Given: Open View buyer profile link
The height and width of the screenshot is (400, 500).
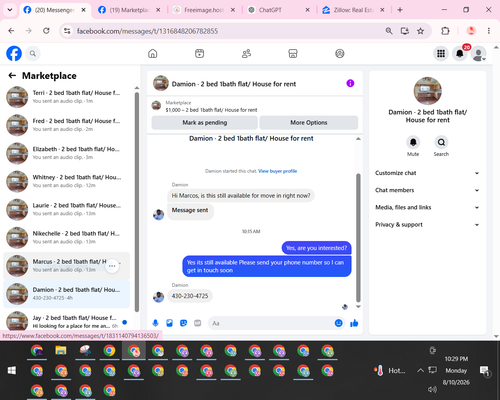Looking at the screenshot, I should (277, 171).
